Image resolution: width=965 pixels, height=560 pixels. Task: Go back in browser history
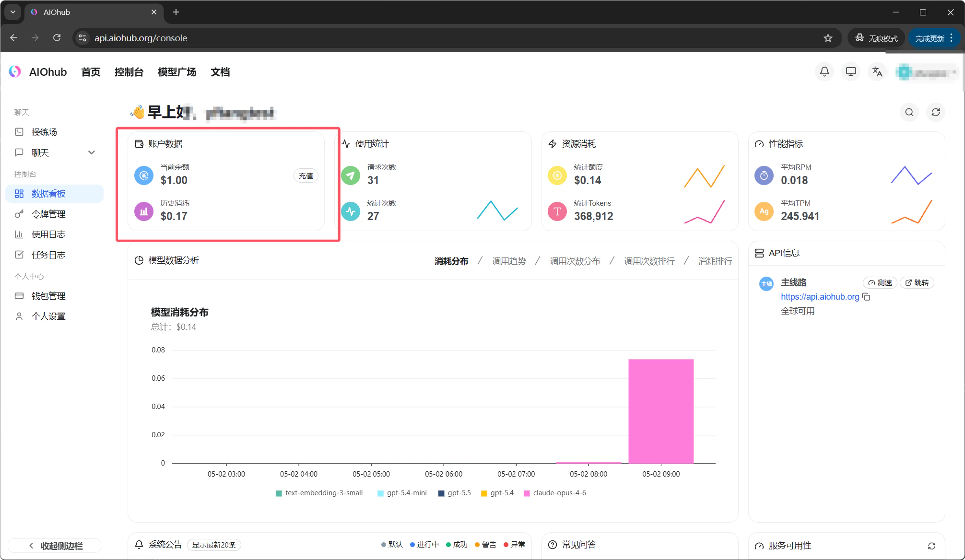click(13, 38)
